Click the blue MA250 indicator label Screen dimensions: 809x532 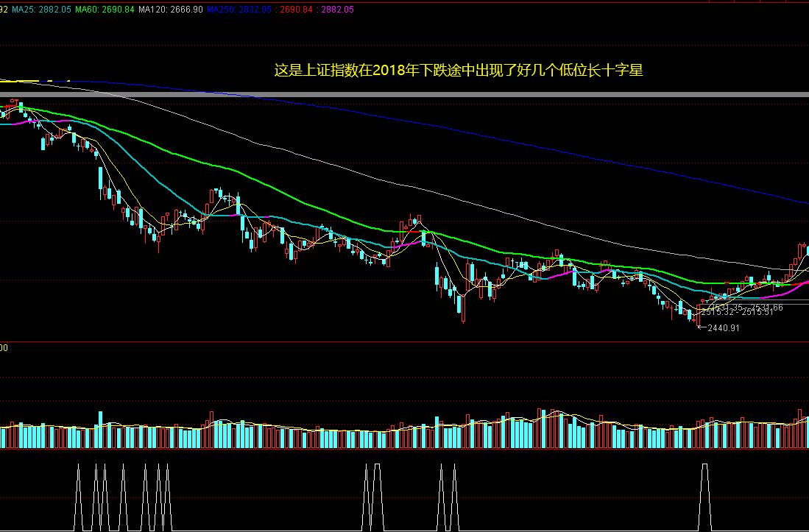(239, 9)
